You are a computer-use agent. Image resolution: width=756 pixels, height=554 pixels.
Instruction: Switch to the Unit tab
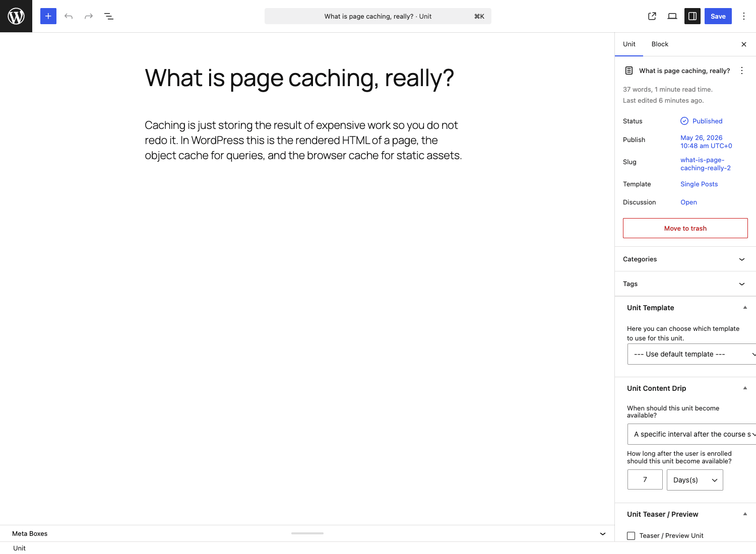(629, 44)
